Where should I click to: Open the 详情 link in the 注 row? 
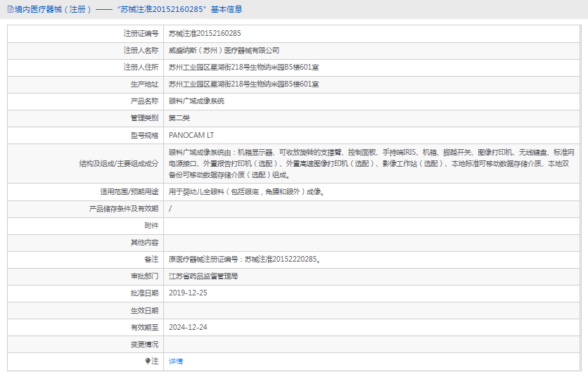tap(176, 362)
